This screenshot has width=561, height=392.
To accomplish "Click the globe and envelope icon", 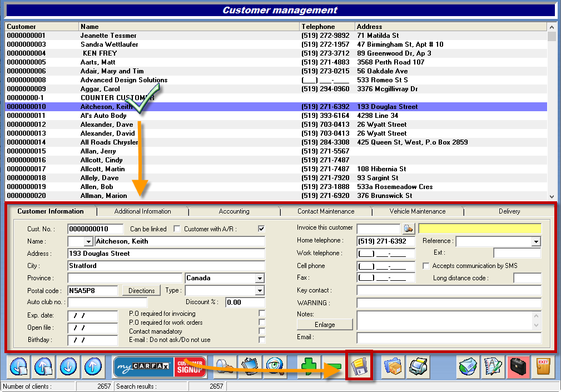I will click(x=468, y=366).
